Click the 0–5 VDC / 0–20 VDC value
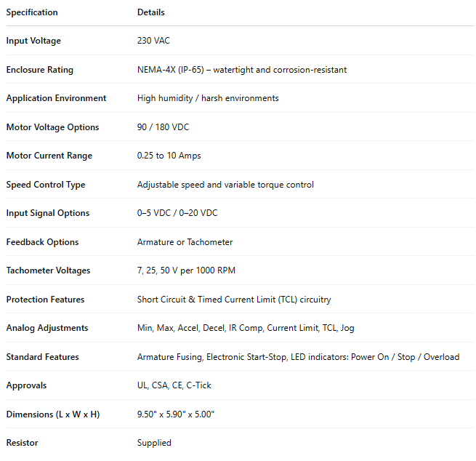 (177, 213)
